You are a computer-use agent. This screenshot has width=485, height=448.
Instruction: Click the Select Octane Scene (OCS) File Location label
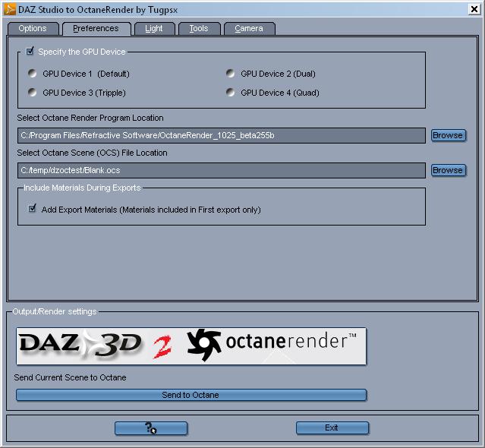click(x=92, y=153)
